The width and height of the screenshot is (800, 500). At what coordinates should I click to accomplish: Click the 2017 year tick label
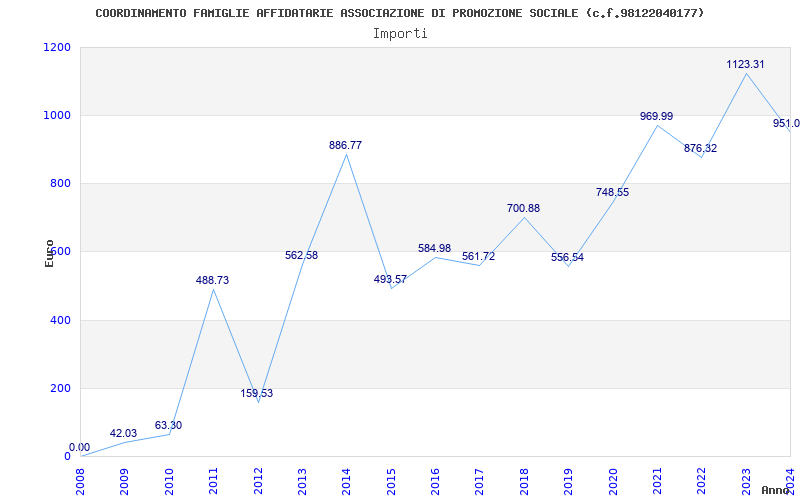point(480,482)
